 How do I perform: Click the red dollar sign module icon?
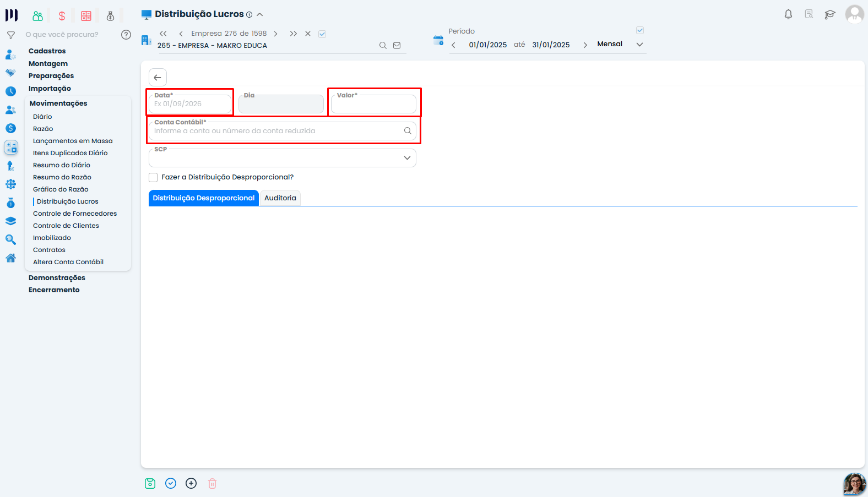[62, 16]
